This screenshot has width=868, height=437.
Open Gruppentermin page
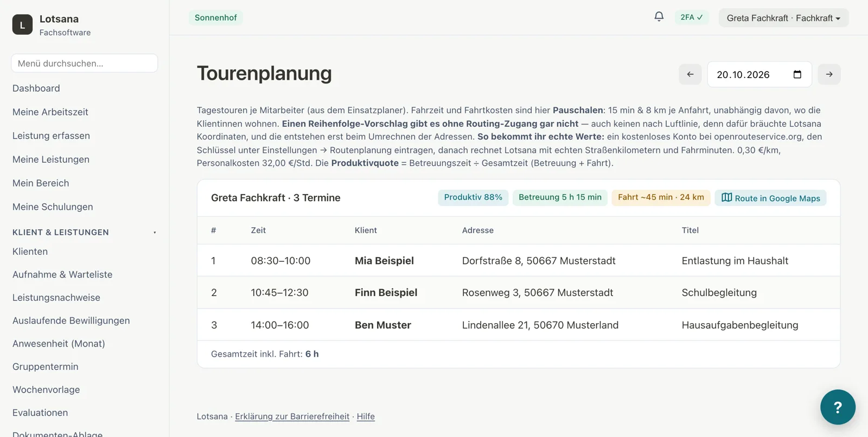[46, 367]
